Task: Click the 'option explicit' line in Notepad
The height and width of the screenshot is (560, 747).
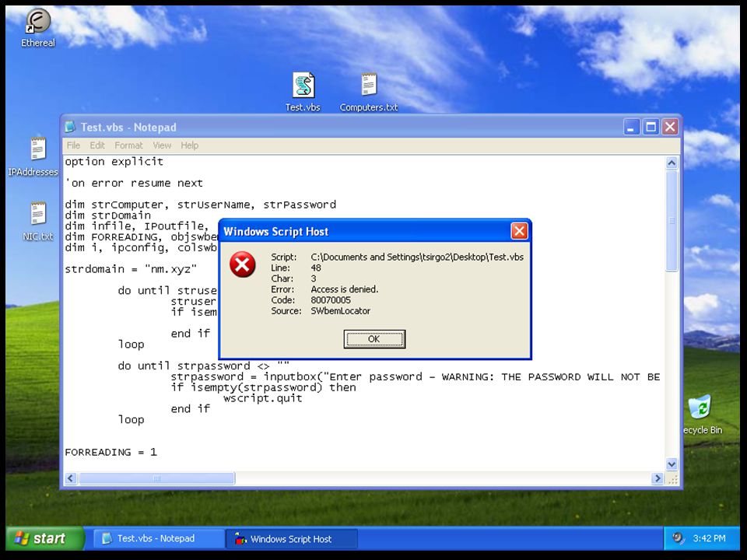Action: click(x=114, y=162)
